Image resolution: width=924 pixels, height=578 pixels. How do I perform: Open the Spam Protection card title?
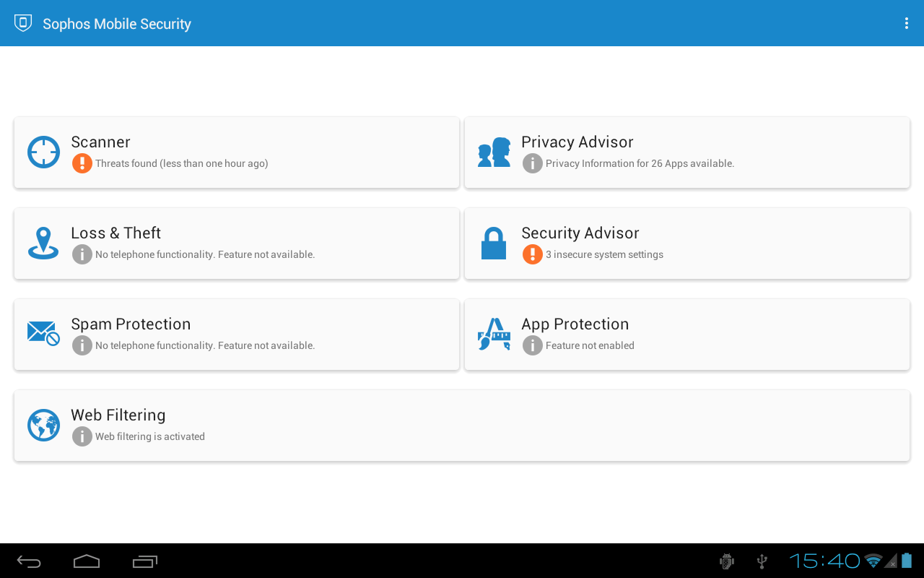click(131, 324)
